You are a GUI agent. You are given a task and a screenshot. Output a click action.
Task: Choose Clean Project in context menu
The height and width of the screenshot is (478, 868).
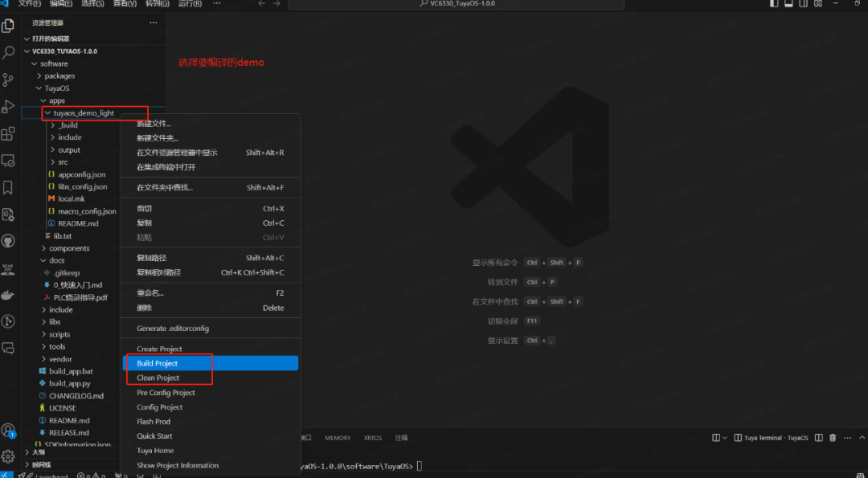[158, 378]
